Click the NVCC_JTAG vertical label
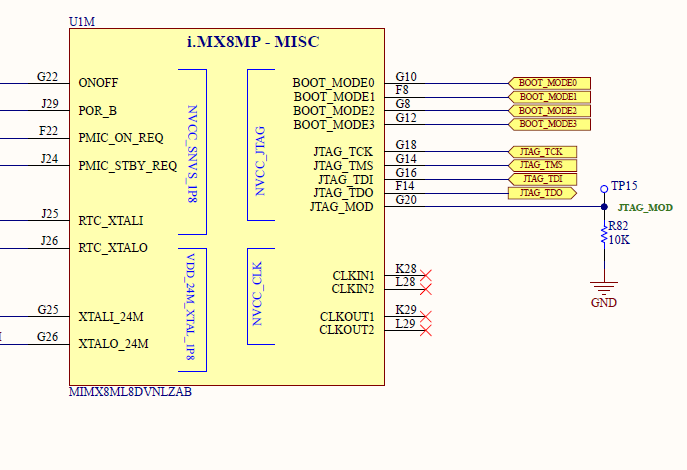The height and width of the screenshot is (470, 687). tap(260, 161)
